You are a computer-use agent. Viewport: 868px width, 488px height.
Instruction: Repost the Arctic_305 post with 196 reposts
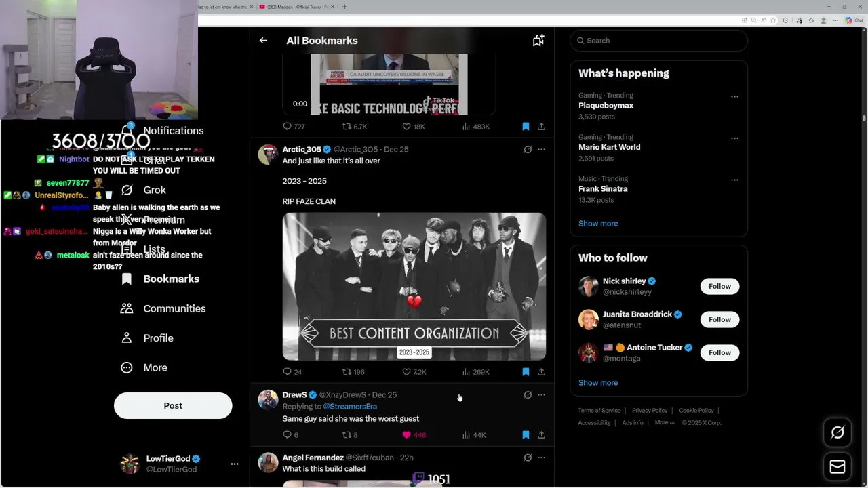click(353, 372)
